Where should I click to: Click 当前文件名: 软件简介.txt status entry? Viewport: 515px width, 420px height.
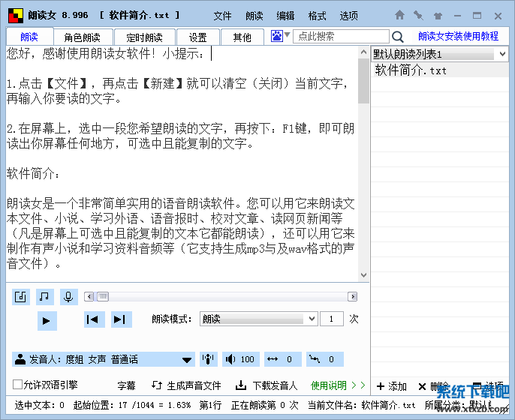[361, 405]
